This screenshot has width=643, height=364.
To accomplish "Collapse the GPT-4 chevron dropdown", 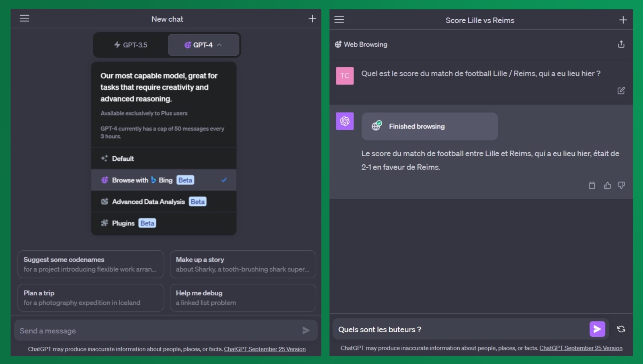I will click(219, 45).
